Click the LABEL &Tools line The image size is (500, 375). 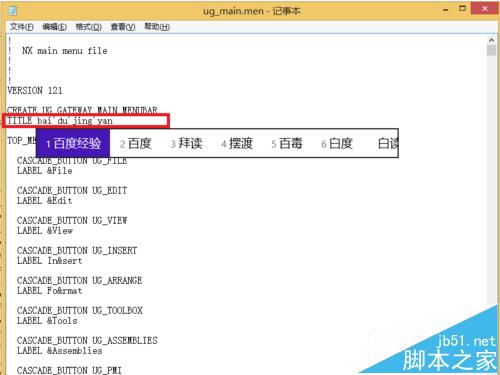coord(47,321)
